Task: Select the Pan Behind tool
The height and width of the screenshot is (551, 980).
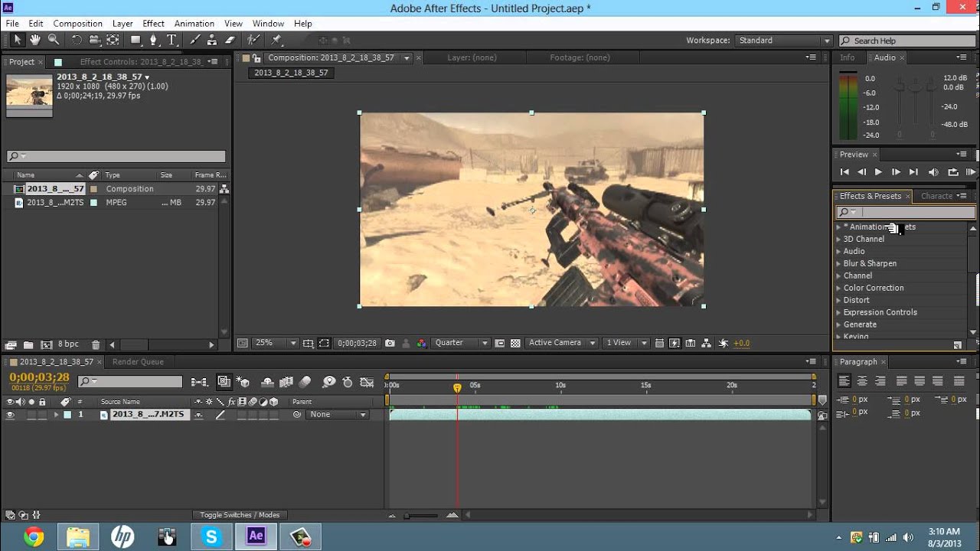Action: (113, 40)
